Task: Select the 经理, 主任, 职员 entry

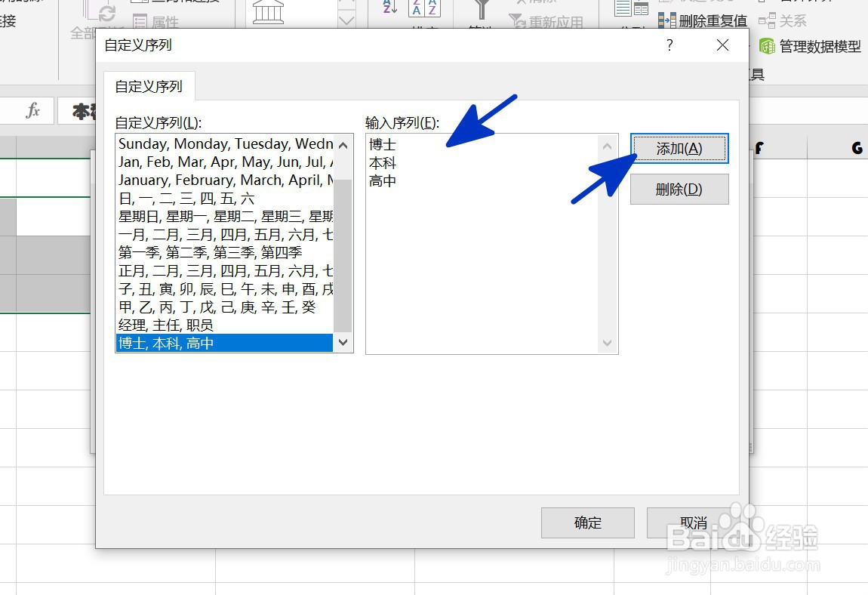Action: [225, 325]
